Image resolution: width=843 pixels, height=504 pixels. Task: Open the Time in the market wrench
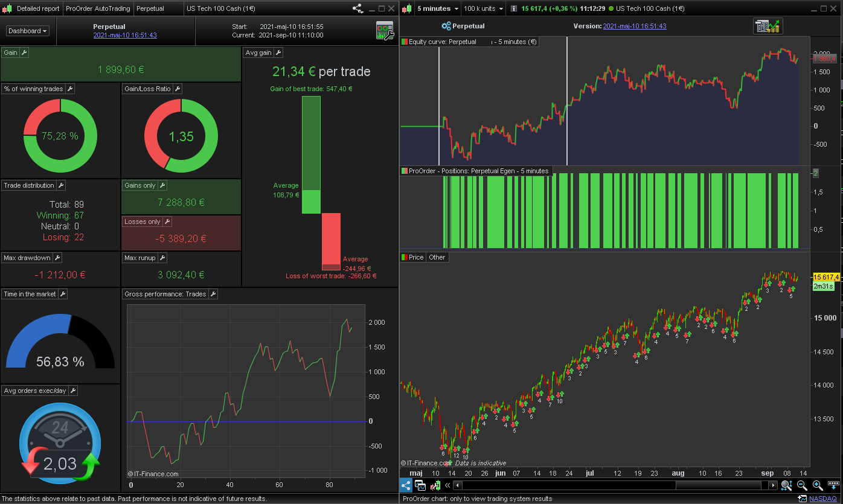(x=62, y=294)
